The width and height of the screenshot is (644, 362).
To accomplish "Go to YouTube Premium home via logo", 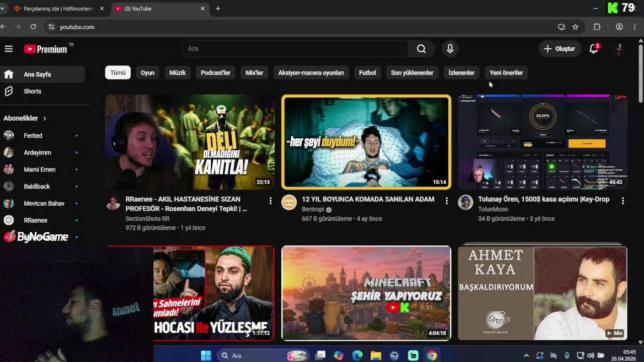I will point(46,49).
